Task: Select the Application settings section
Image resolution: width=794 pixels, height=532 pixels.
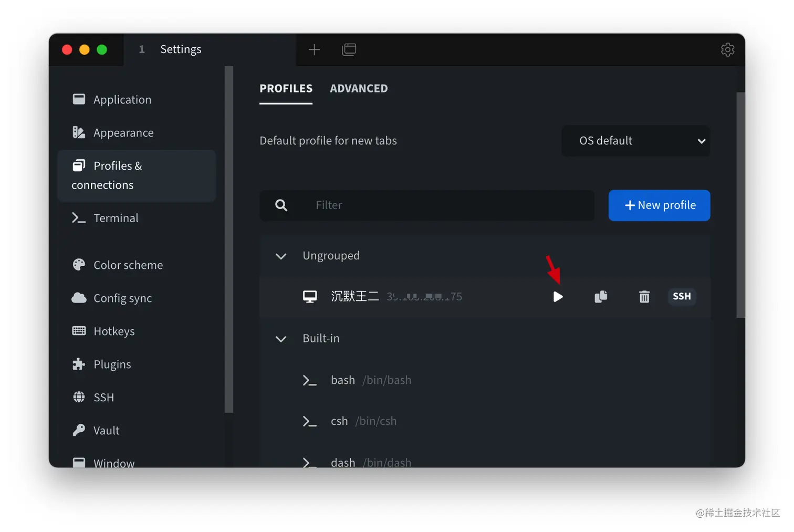Action: 137,100
